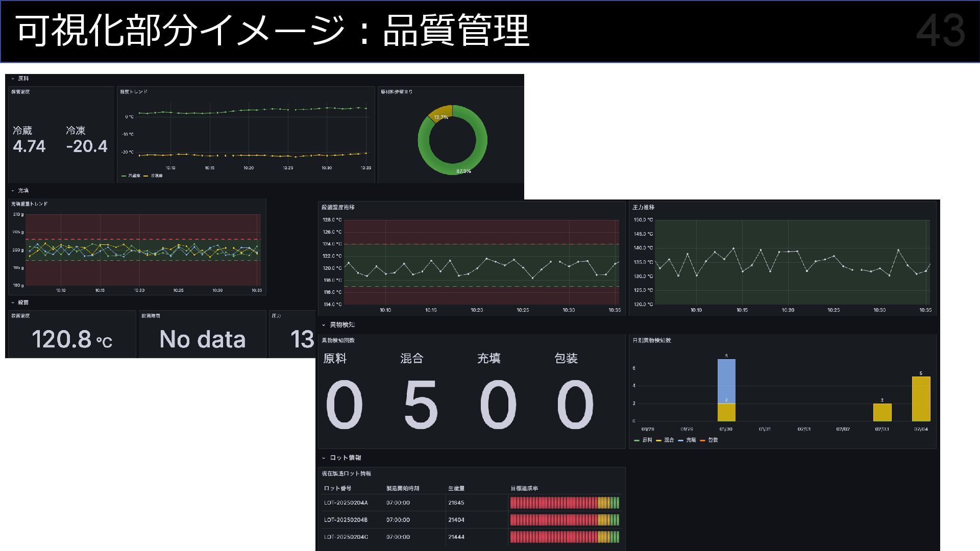Toggle 原料 series in daily detection legend
Viewport: 980px width, 551px height.
tap(647, 440)
